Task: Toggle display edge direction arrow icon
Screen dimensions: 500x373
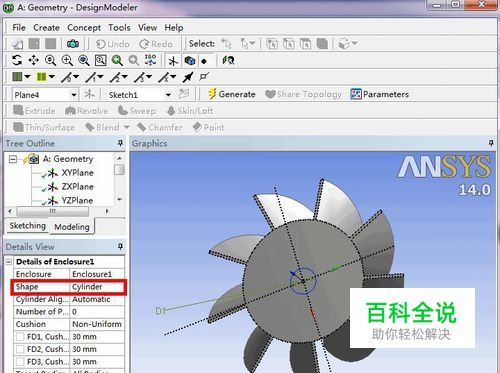Action: [x=188, y=77]
